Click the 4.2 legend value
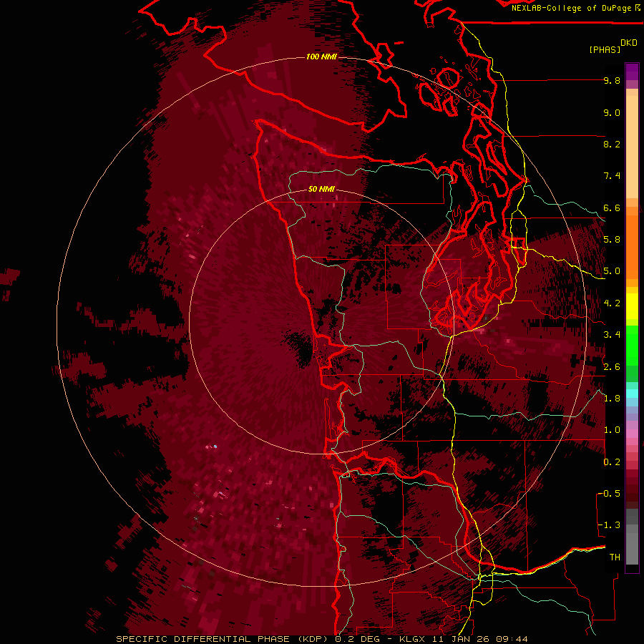The height and width of the screenshot is (644, 644). 612,303
